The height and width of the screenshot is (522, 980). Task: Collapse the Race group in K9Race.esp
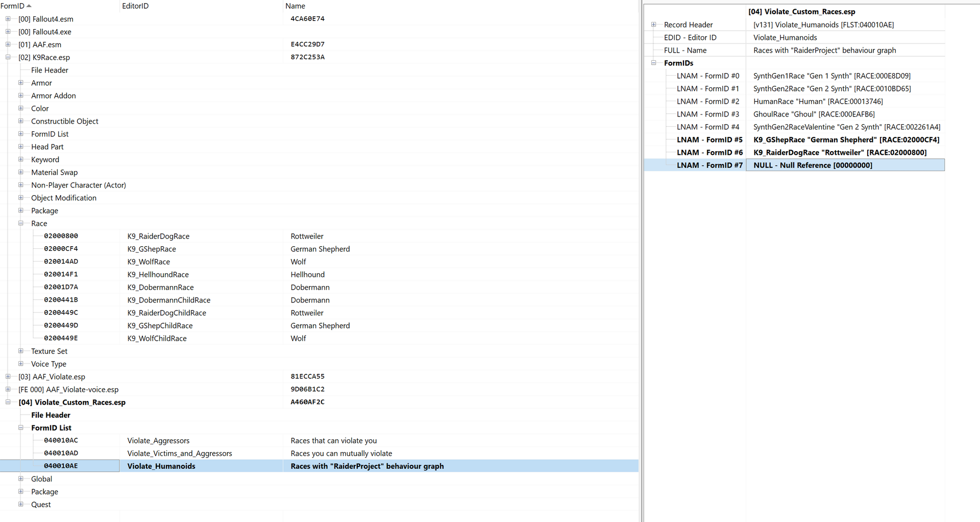click(20, 223)
